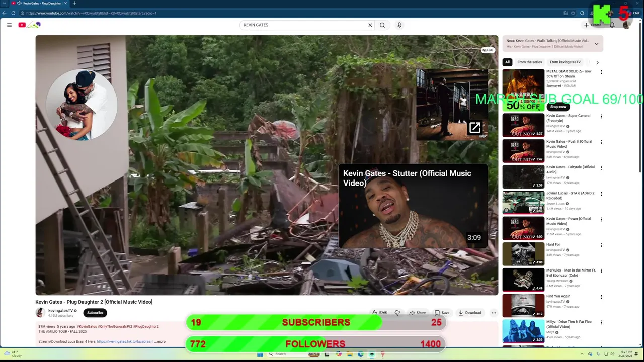
Task: Open the k-evingates.lnk.to stream link
Action: coord(125,342)
